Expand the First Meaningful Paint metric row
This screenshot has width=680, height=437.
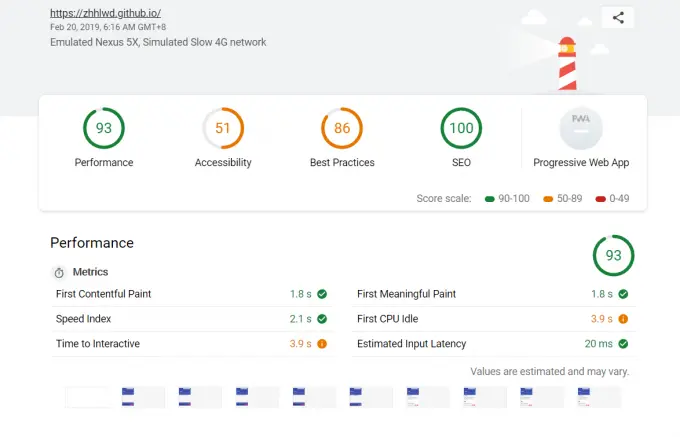point(494,294)
